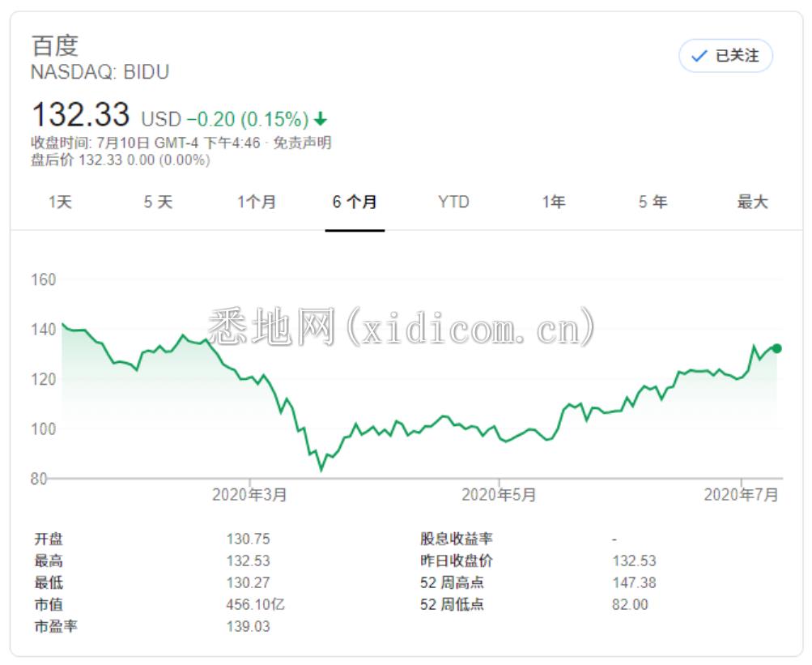812x665 pixels.
Task: Open the 免责声明 disclaimer link
Action: point(303,143)
